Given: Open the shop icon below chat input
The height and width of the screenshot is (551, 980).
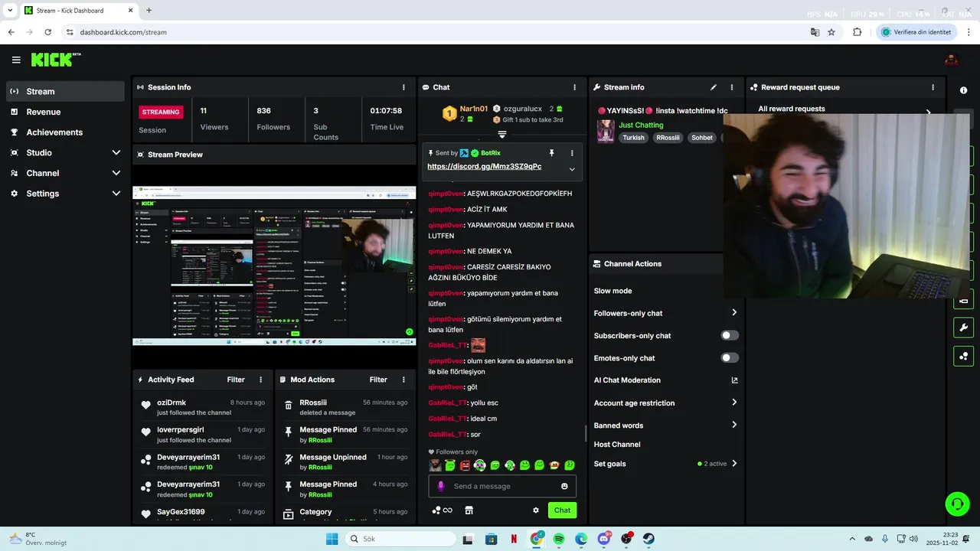Looking at the screenshot, I should click(x=469, y=510).
